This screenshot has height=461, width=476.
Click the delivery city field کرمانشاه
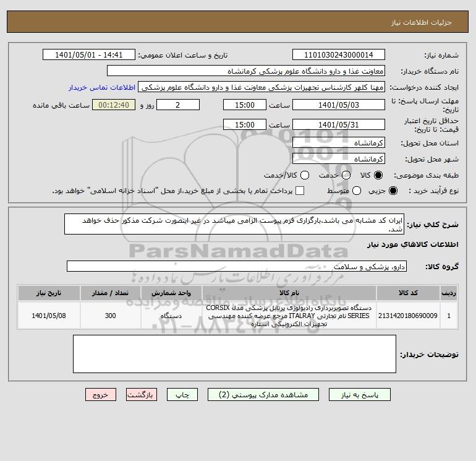(339, 159)
